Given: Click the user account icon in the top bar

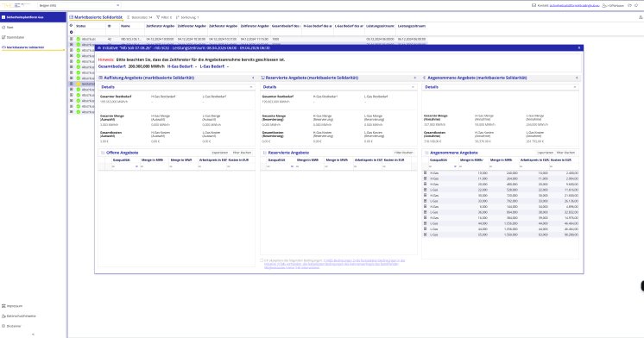Looking at the screenshot, I should (605, 6).
